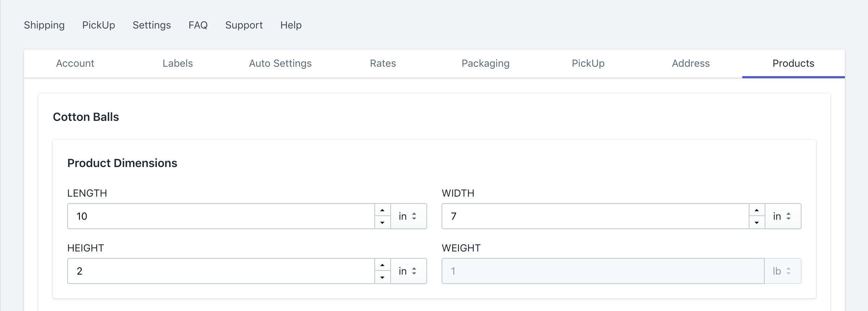868x311 pixels.
Task: Open the Auto Settings tab
Action: [280, 63]
